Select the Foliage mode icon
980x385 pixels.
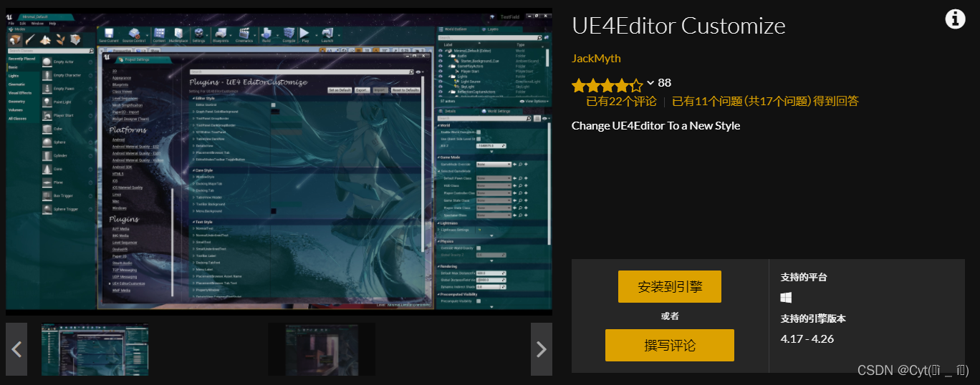(x=60, y=39)
